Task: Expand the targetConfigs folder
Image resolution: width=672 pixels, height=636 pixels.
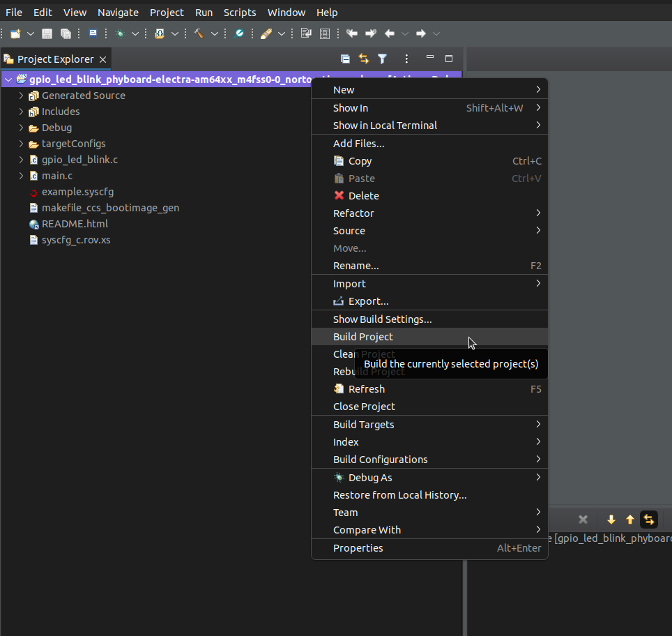Action: 21,144
